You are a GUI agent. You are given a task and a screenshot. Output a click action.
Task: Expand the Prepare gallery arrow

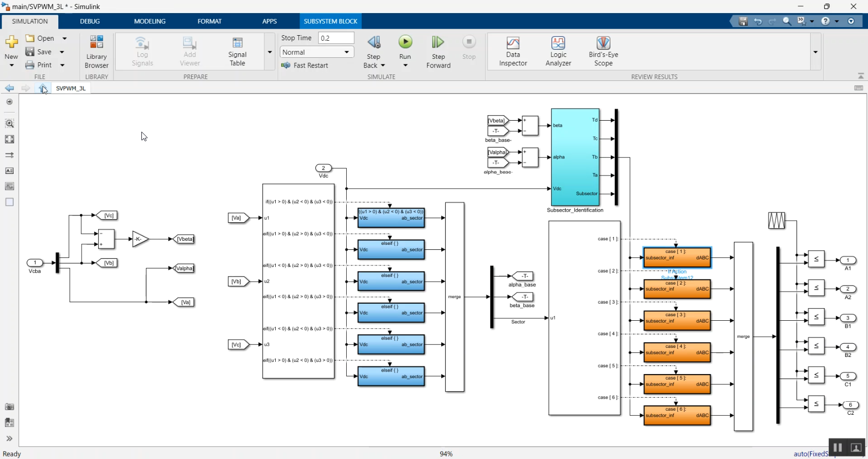point(270,52)
